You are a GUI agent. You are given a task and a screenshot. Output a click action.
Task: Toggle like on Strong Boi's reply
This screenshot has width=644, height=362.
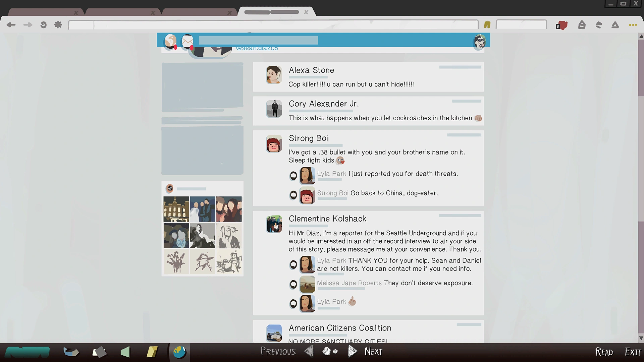293,195
